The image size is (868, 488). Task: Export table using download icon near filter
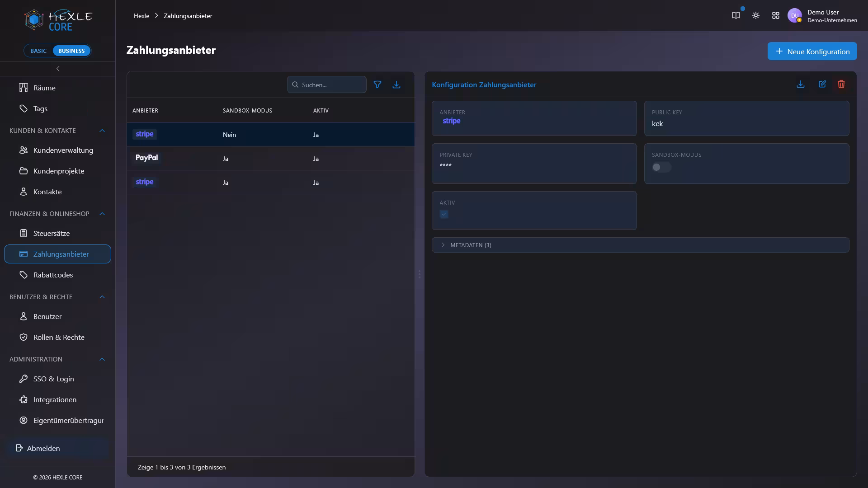[x=396, y=84]
